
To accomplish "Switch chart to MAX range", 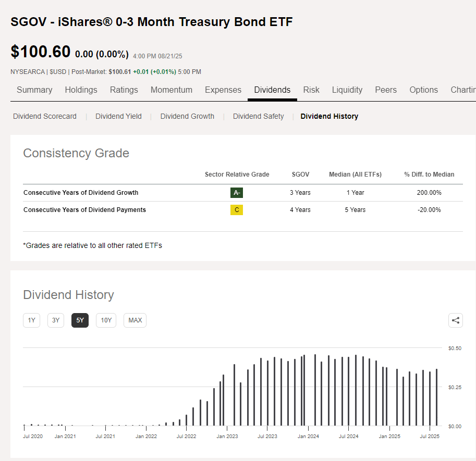I will [x=135, y=320].
